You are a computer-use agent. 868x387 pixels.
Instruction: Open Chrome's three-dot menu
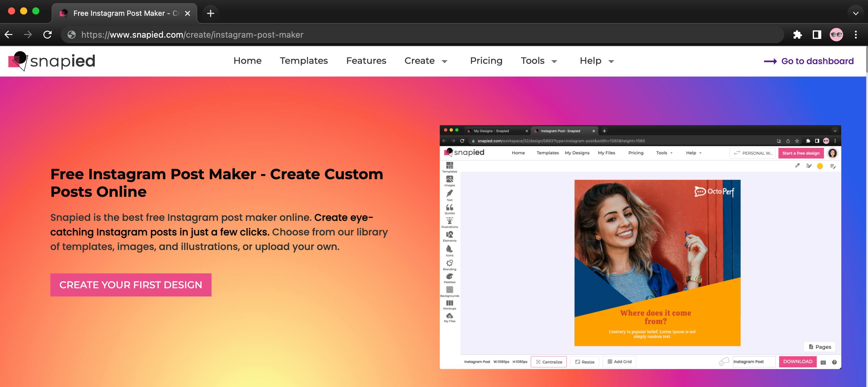coord(856,34)
